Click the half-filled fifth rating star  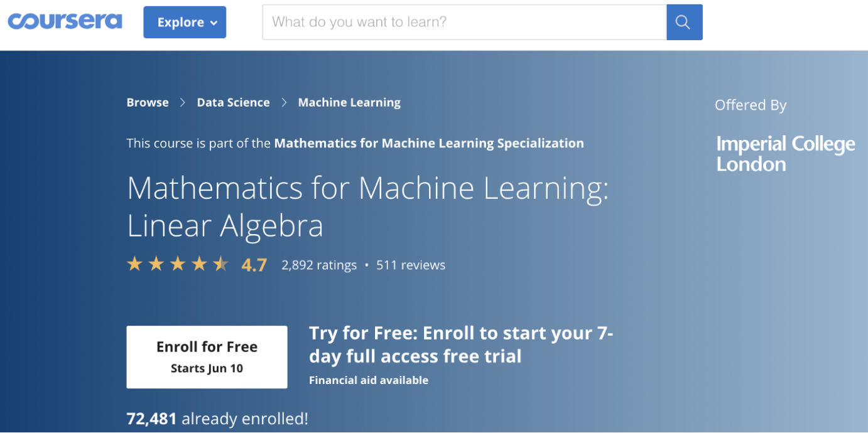click(221, 264)
